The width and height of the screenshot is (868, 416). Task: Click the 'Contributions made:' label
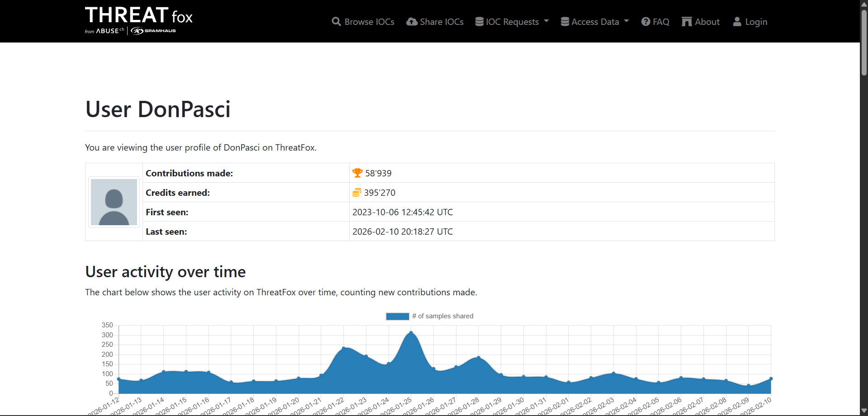tap(189, 173)
